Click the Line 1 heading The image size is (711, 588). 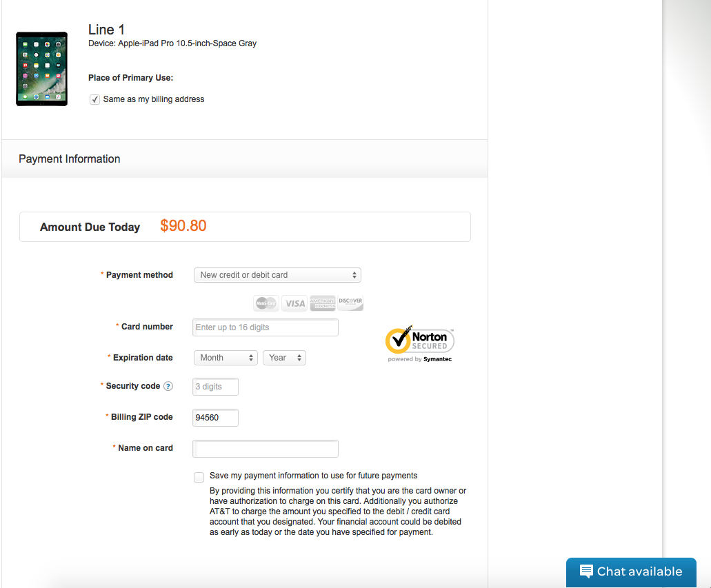(107, 30)
